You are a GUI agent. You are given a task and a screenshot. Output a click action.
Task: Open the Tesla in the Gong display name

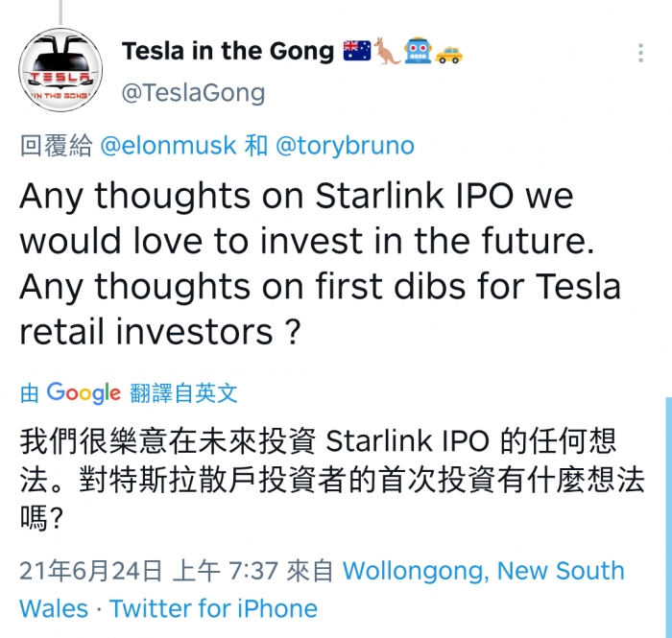point(228,51)
